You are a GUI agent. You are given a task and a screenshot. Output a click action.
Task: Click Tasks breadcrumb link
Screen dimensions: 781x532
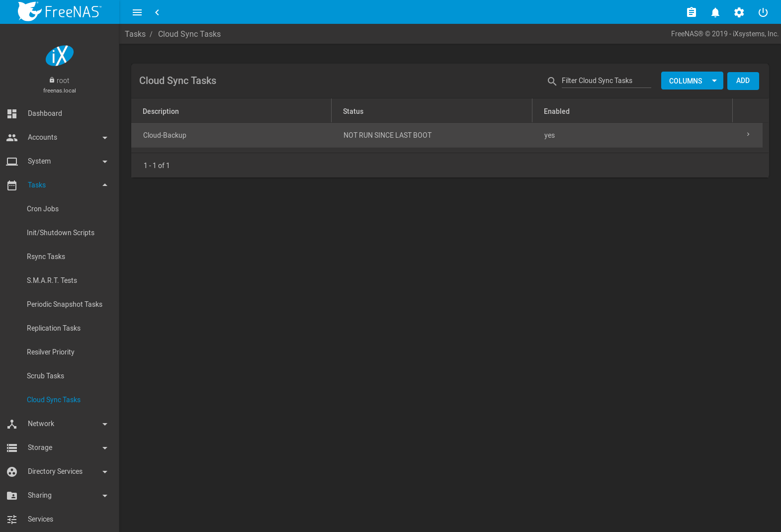pos(135,34)
